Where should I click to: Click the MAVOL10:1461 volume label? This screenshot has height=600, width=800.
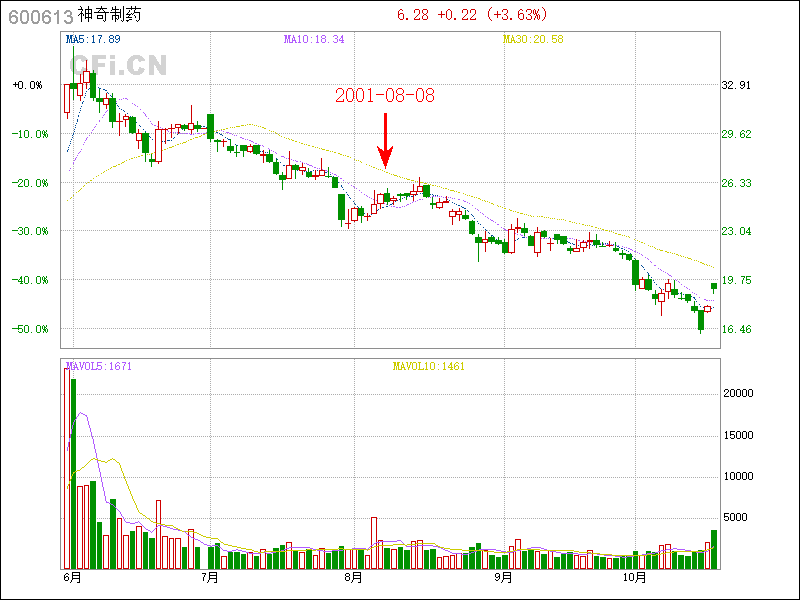(x=428, y=367)
